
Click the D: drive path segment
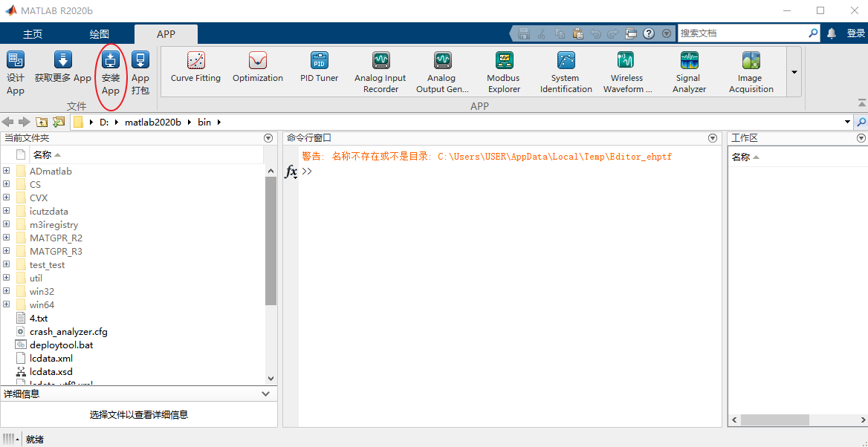coord(104,123)
